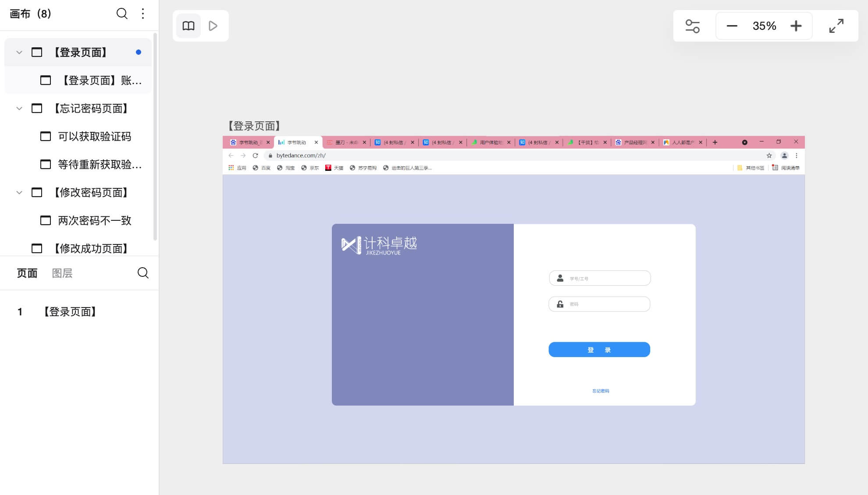
Task: Zoom in using the plus button
Action: [x=796, y=25]
